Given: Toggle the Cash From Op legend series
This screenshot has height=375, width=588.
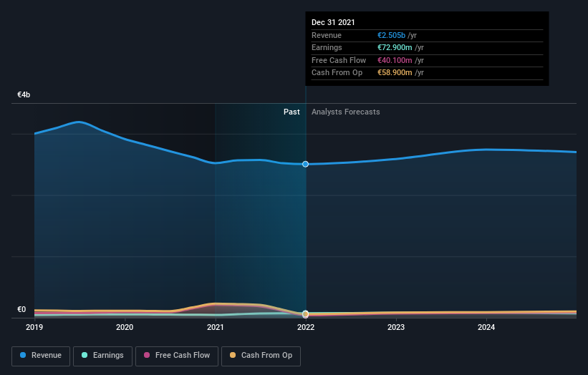Looking at the screenshot, I should [261, 356].
